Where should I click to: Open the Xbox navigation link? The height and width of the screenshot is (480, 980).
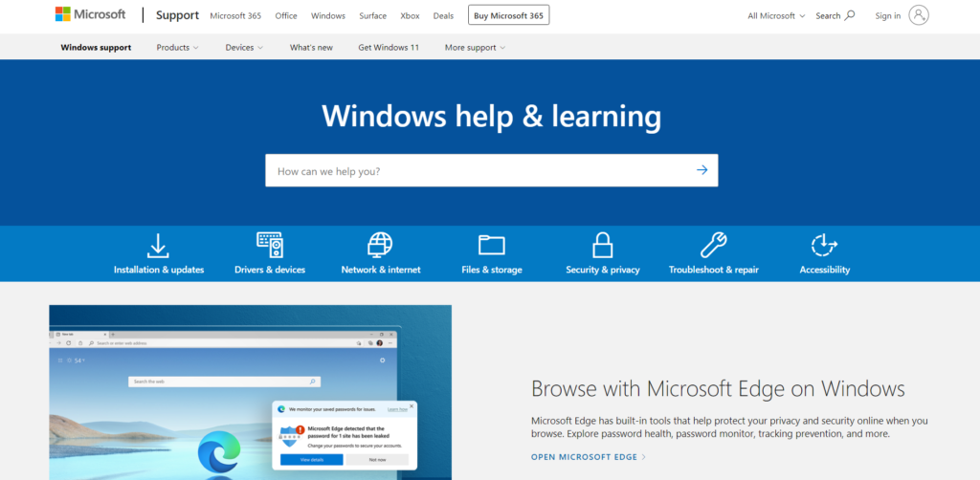coord(410,15)
